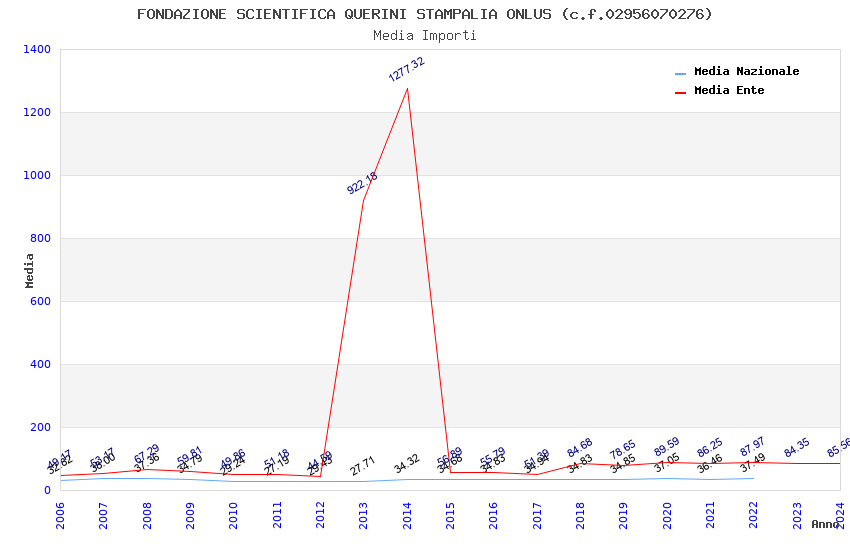Screen dimensions: 850x550
Task: Click the x-axis year 2013
Action: point(363,515)
